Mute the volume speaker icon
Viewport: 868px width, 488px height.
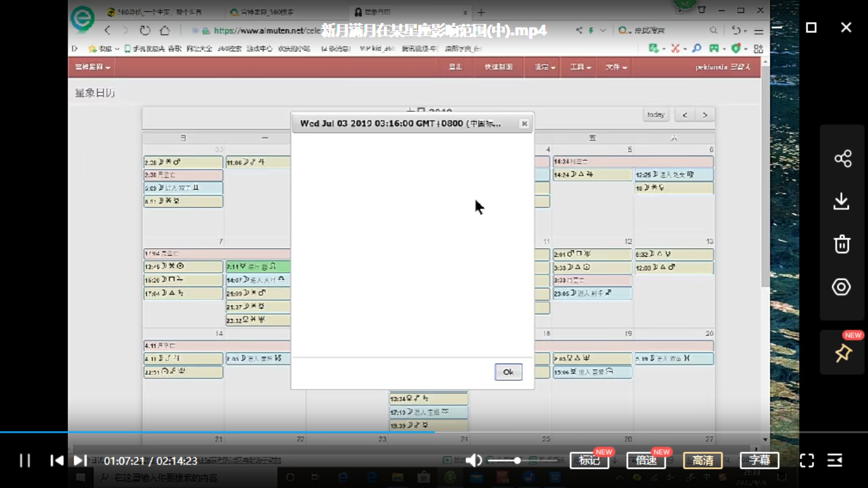(473, 461)
